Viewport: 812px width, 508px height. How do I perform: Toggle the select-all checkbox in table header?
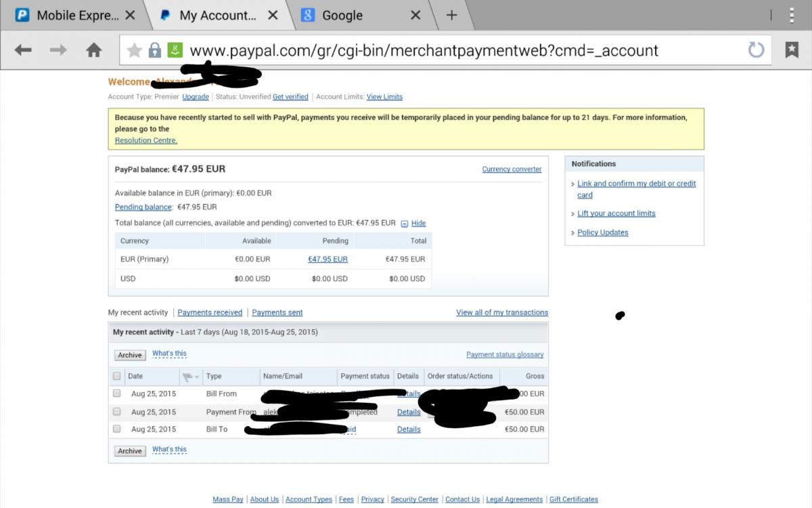117,376
